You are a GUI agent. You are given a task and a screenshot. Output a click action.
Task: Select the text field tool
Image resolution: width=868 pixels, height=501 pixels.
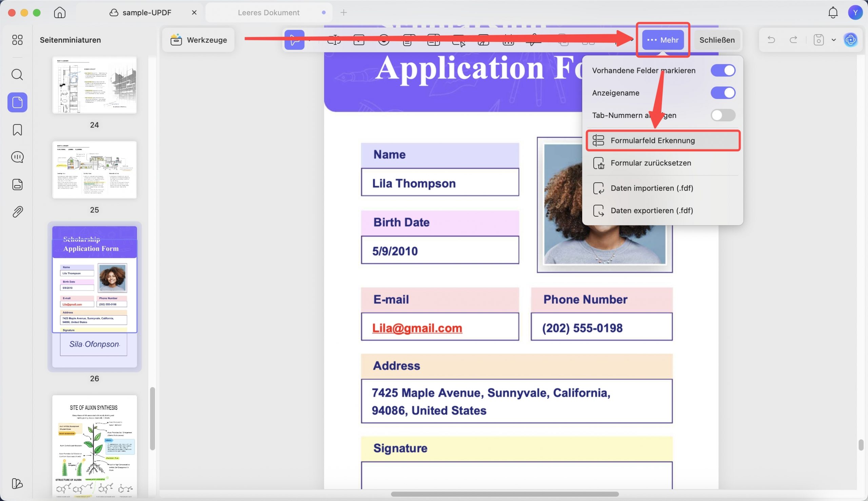pos(334,40)
